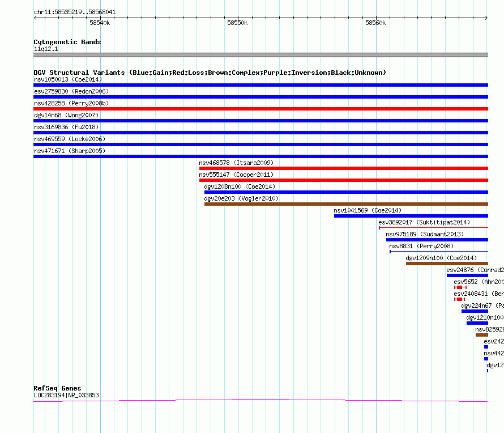Select the nsv3169836 (Fu2018) label

[x=66, y=127]
